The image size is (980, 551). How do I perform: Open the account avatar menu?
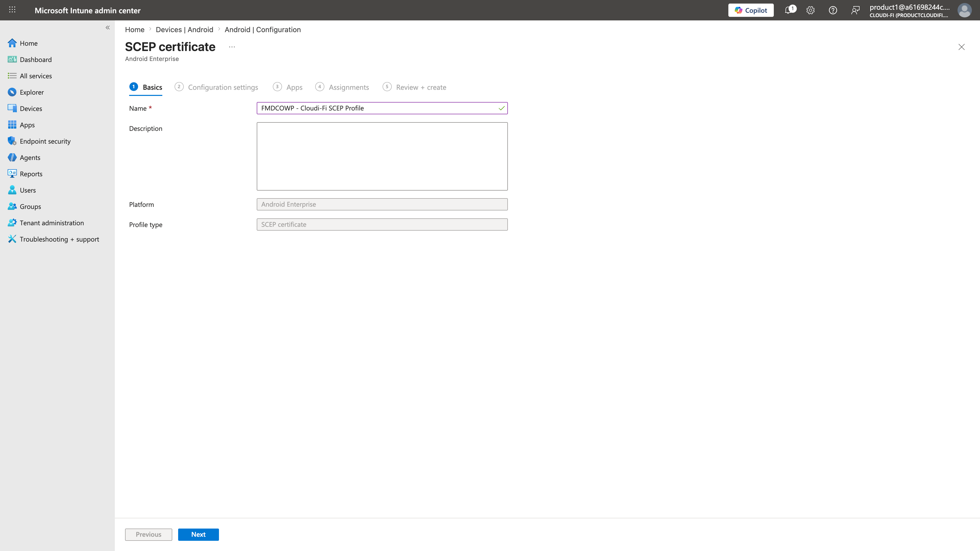tap(964, 10)
